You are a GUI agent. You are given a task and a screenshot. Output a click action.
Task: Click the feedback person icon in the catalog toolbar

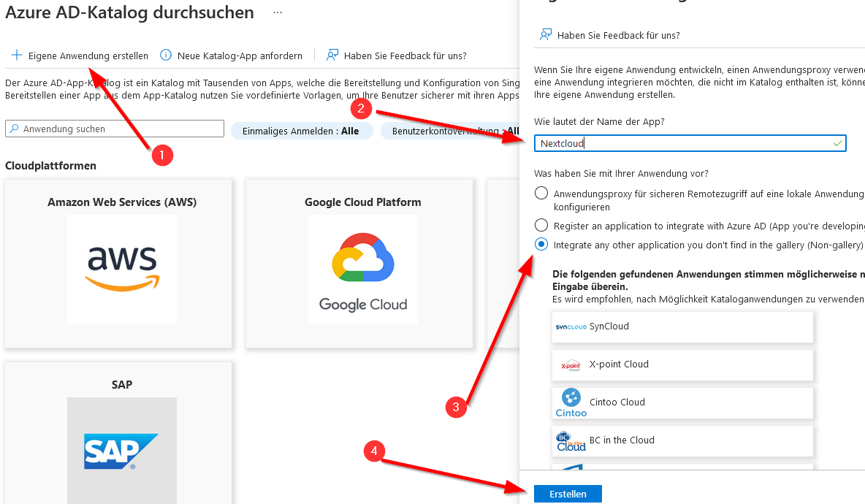[332, 55]
